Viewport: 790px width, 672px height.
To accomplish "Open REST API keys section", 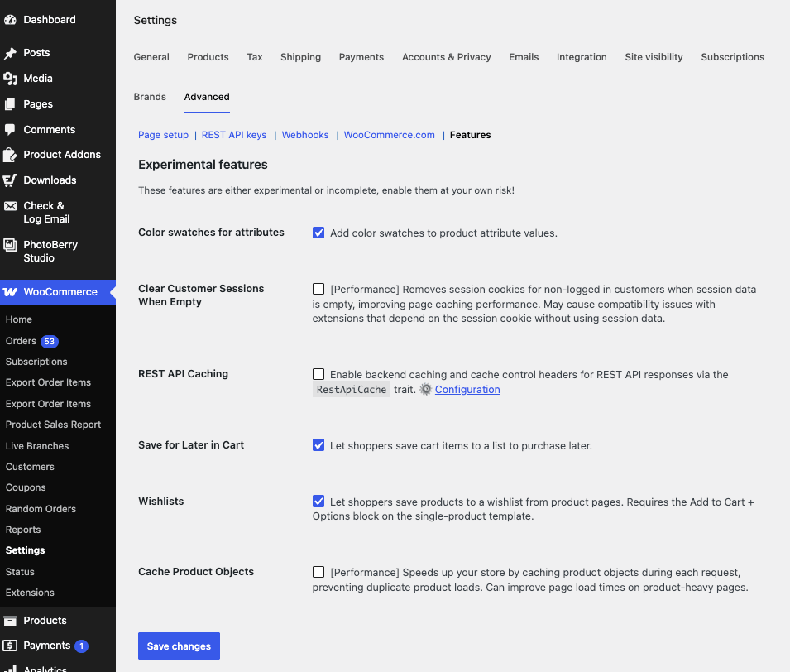I will [x=234, y=135].
